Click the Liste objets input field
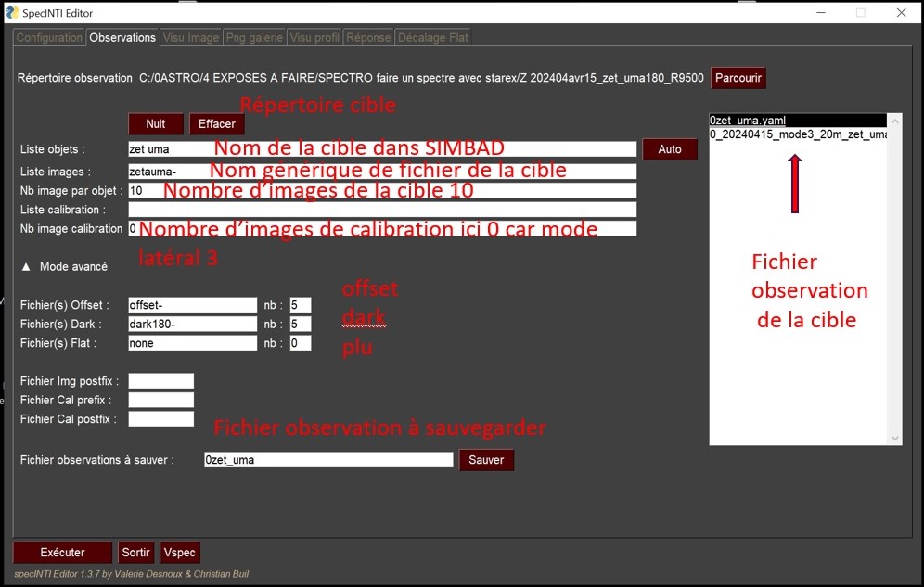 381,149
